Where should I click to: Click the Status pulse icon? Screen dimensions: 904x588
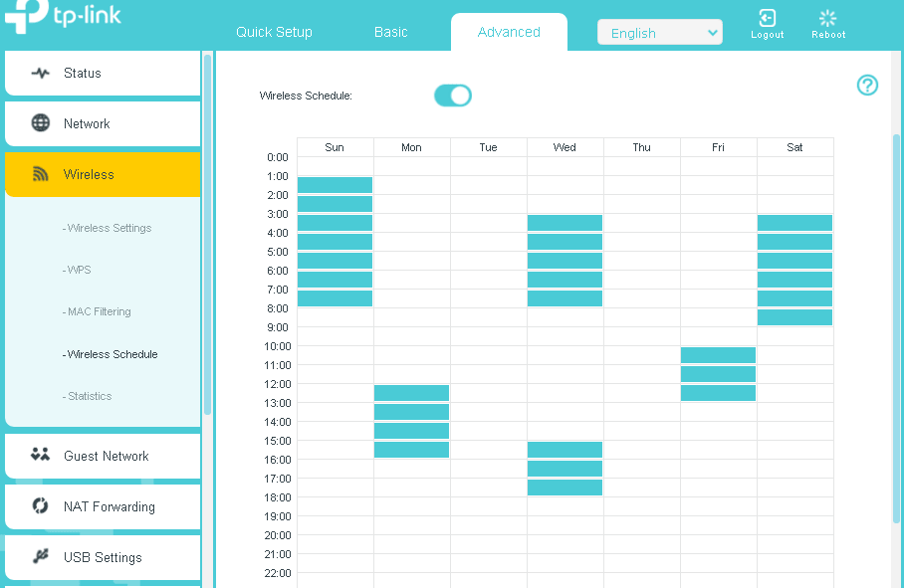[x=41, y=73]
